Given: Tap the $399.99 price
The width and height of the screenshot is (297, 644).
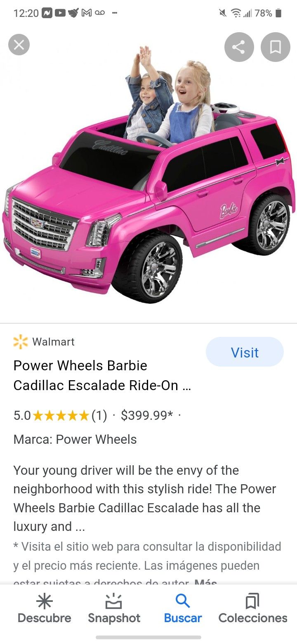Looking at the screenshot, I should [147, 415].
